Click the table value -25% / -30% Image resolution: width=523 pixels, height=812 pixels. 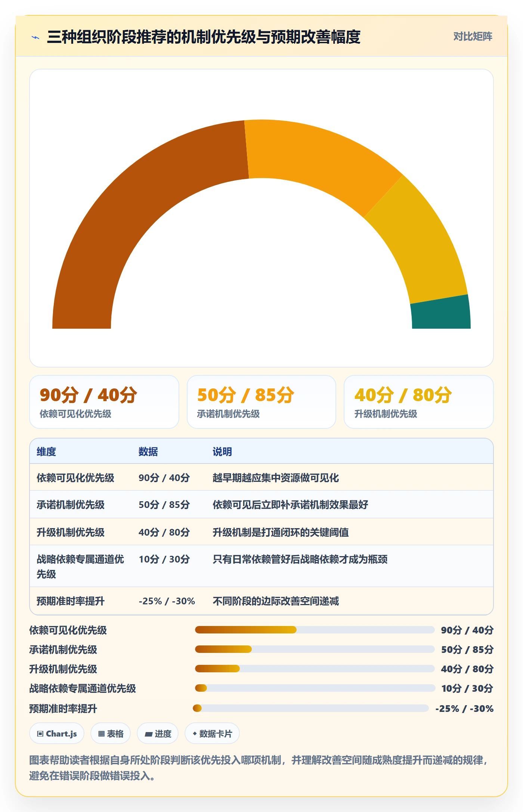pyautogui.click(x=167, y=601)
